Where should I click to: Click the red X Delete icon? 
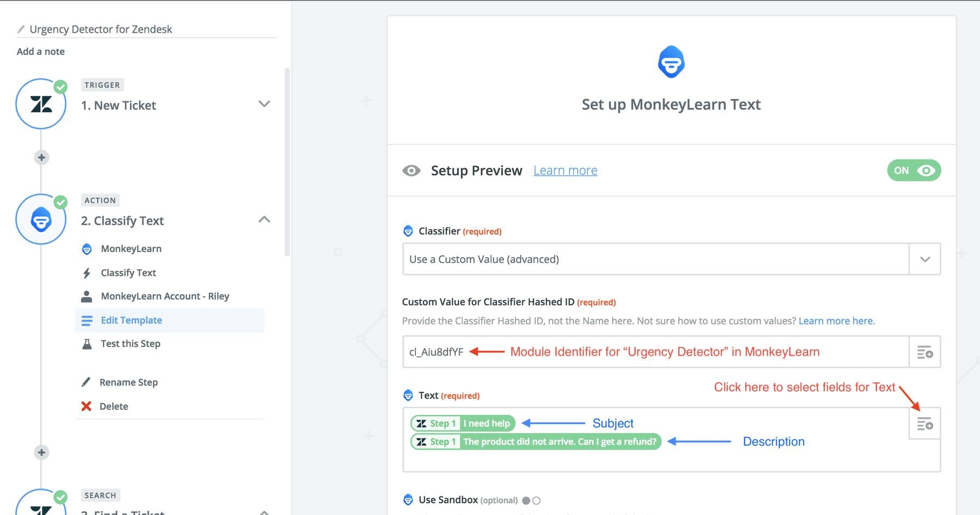click(86, 406)
